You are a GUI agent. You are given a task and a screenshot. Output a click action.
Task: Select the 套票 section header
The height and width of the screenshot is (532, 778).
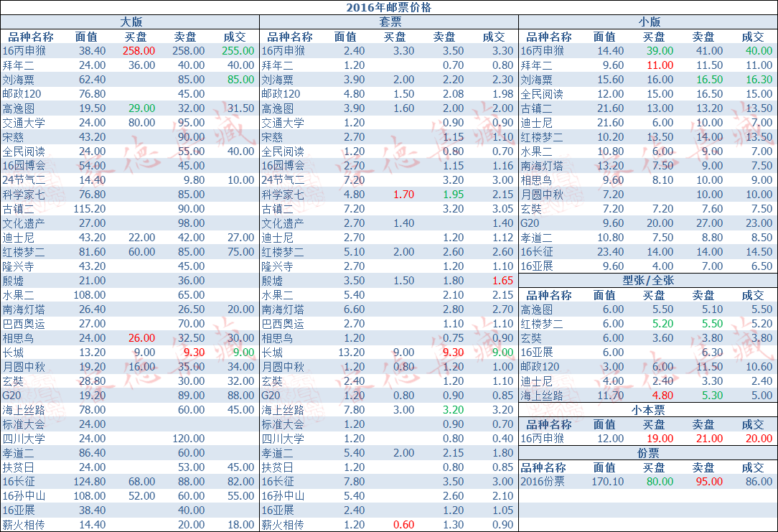(x=390, y=22)
